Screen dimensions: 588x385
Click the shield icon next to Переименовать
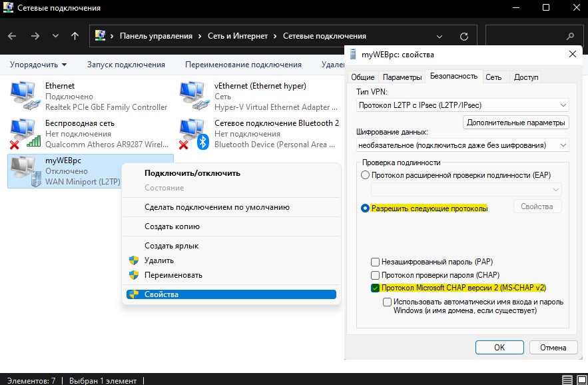[x=134, y=274]
